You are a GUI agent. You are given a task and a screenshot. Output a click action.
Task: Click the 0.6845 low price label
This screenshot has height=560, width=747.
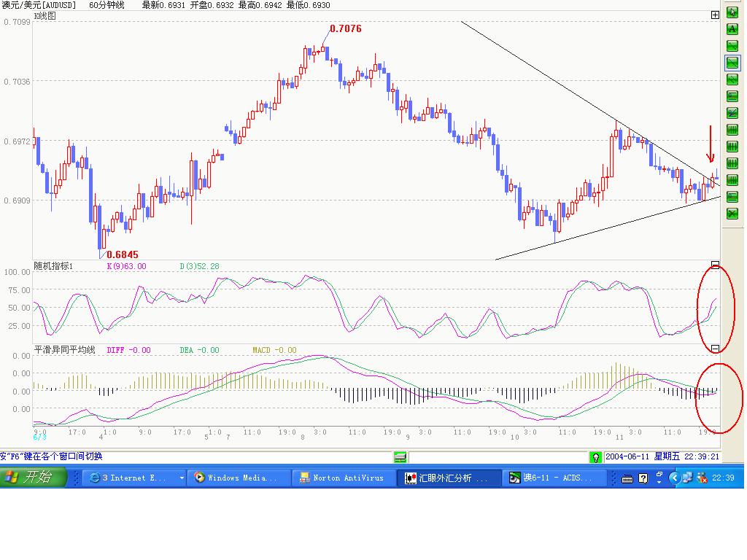point(122,254)
